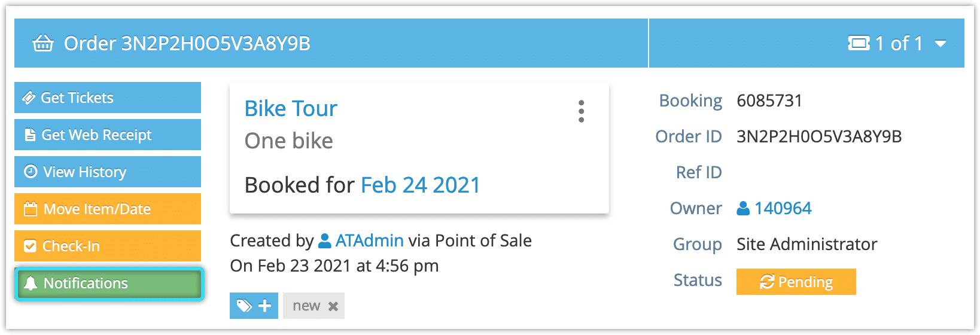The height and width of the screenshot is (335, 980).
Task: Select View History
Action: pos(108,172)
